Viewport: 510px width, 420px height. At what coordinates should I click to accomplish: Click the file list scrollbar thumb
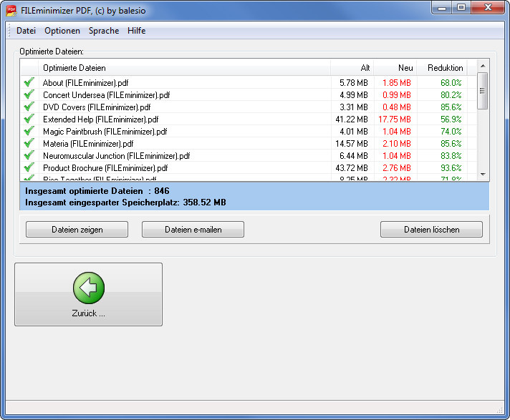[x=482, y=91]
